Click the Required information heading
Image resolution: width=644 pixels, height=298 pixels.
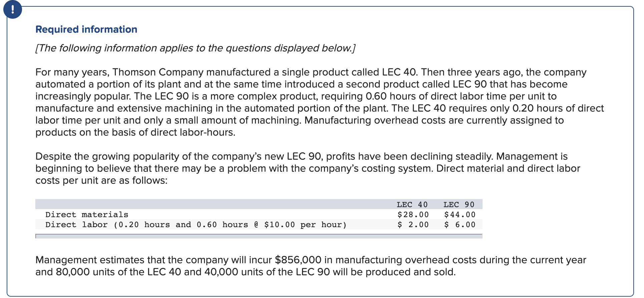86,29
